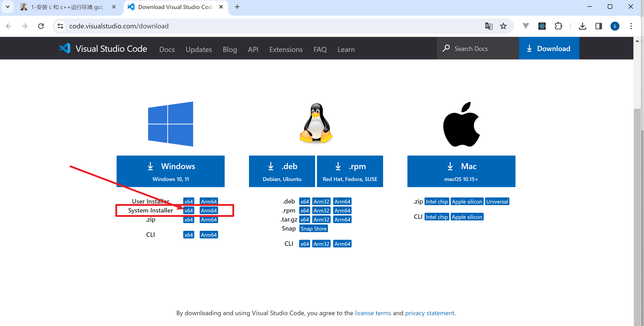
Task: Click Mac .zip Apple silicon link
Action: point(467,201)
